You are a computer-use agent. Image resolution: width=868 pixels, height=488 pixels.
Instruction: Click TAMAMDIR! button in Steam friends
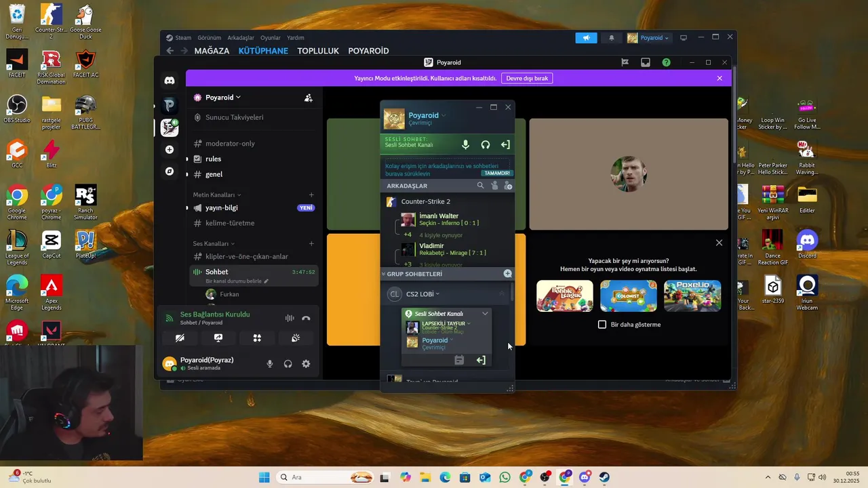497,173
